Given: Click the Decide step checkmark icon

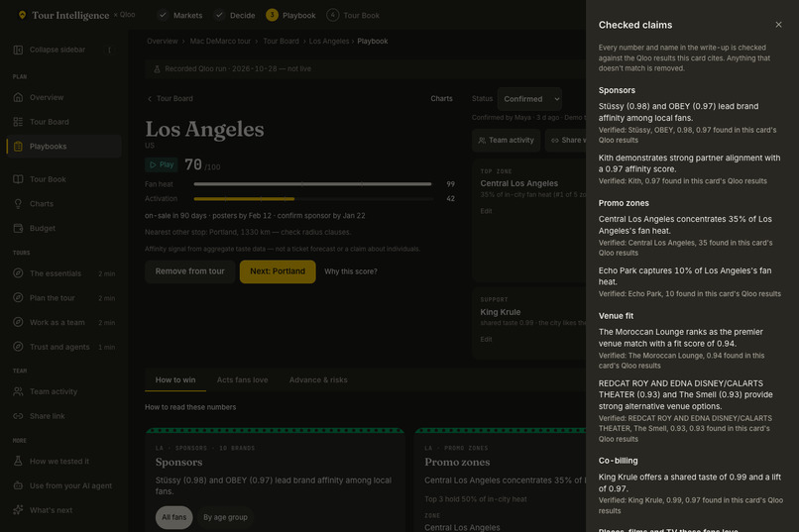Looking at the screenshot, I should [219, 15].
